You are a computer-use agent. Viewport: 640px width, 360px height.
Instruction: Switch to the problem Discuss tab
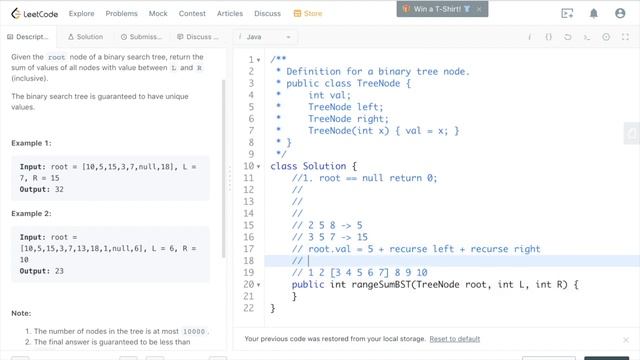pos(198,37)
